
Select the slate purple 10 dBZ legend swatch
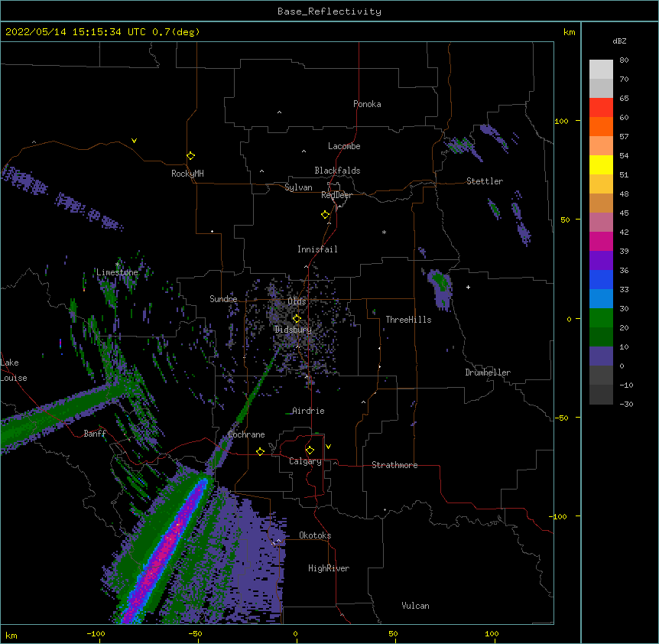click(601, 356)
